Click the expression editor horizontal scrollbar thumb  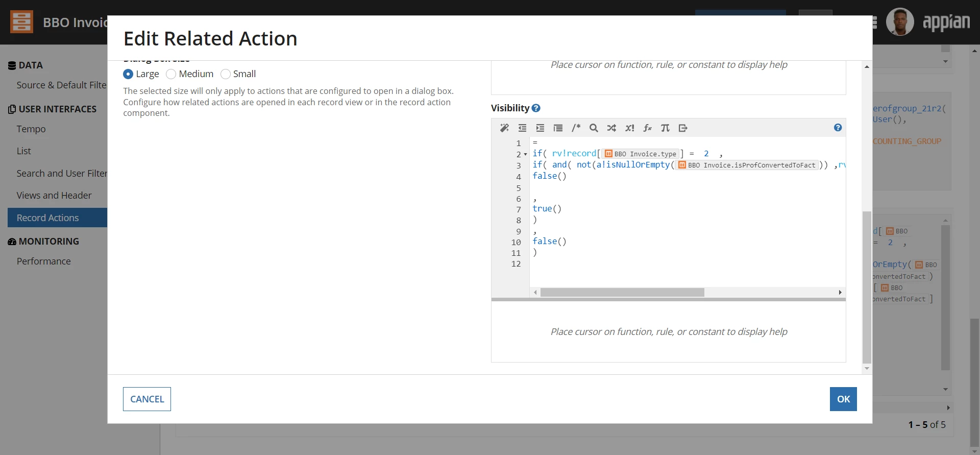(x=622, y=293)
